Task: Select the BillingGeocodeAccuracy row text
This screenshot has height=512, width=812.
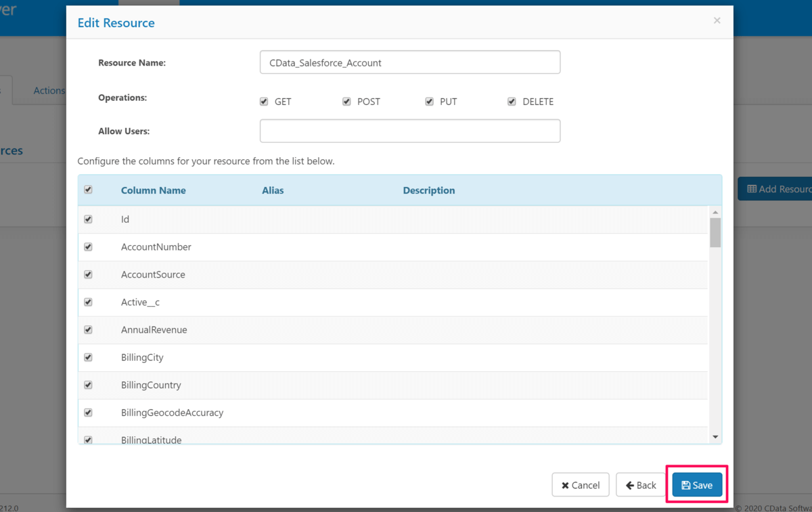Action: coord(172,412)
